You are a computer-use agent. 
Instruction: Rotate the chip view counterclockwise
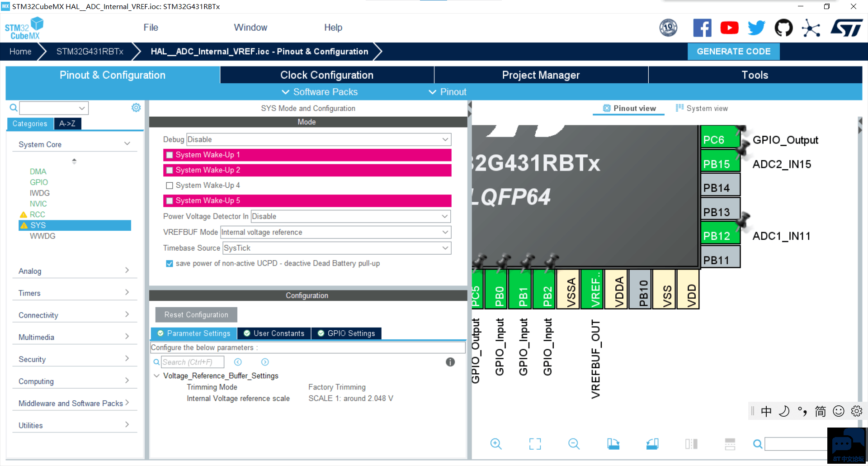pyautogui.click(x=652, y=444)
